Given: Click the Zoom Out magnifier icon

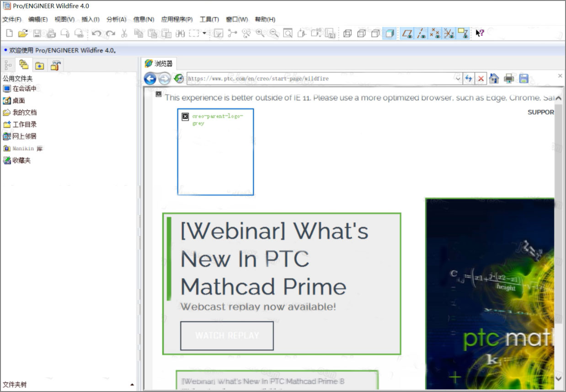Looking at the screenshot, I should coord(274,33).
